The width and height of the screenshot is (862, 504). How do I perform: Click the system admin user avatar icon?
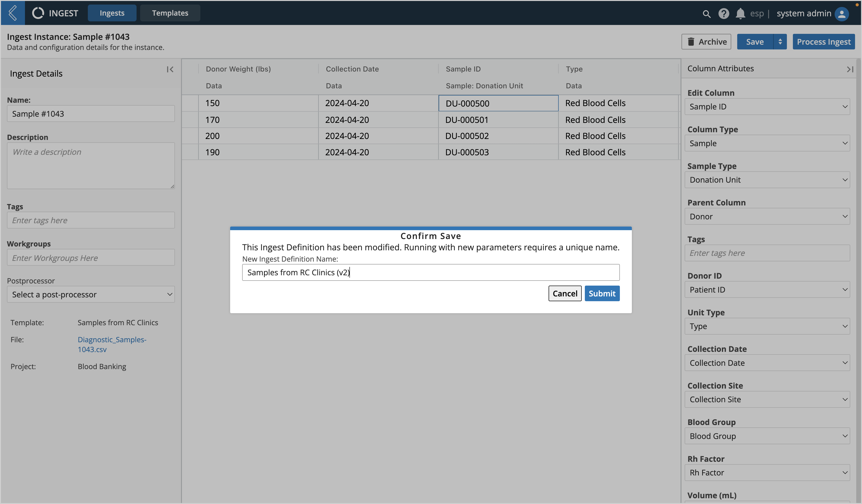842,14
